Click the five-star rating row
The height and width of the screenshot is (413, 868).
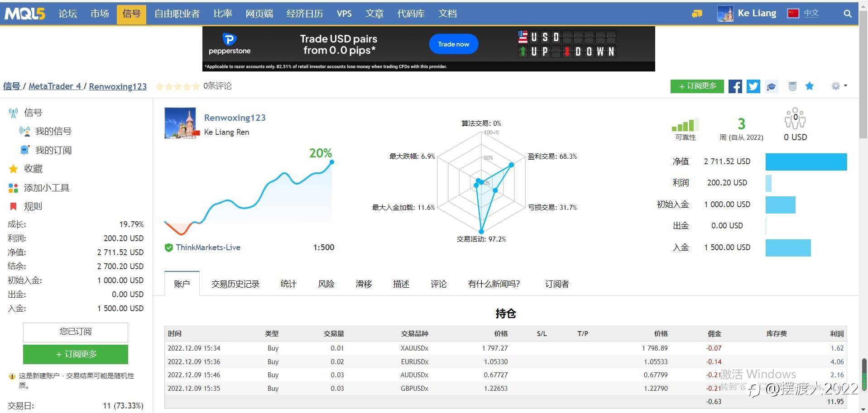coord(177,86)
